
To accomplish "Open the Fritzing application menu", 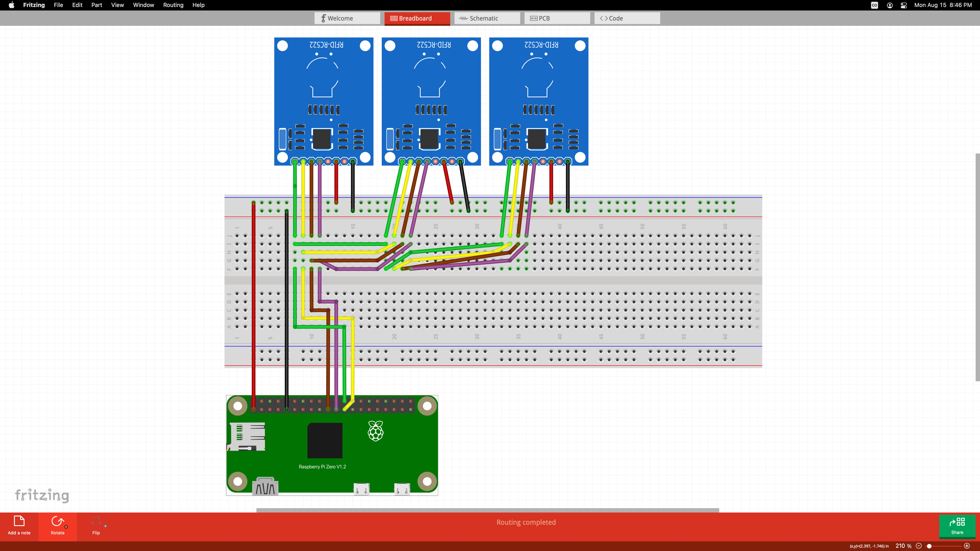I will pyautogui.click(x=34, y=5).
